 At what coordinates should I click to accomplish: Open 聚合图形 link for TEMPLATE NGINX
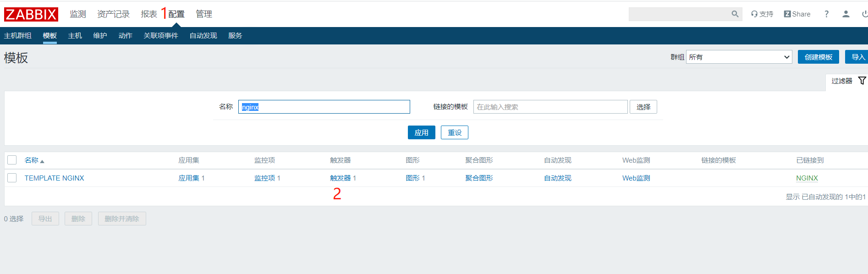click(479, 178)
